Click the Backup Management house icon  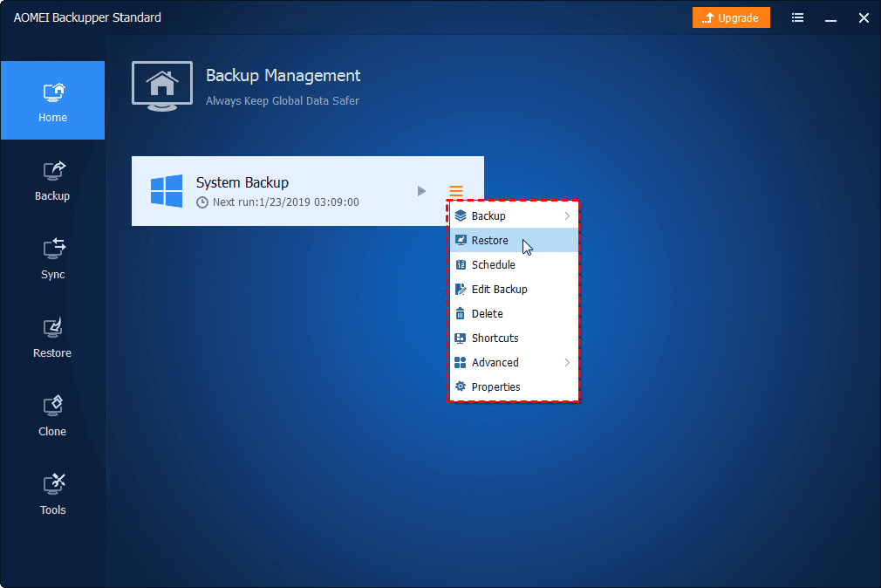click(x=162, y=85)
